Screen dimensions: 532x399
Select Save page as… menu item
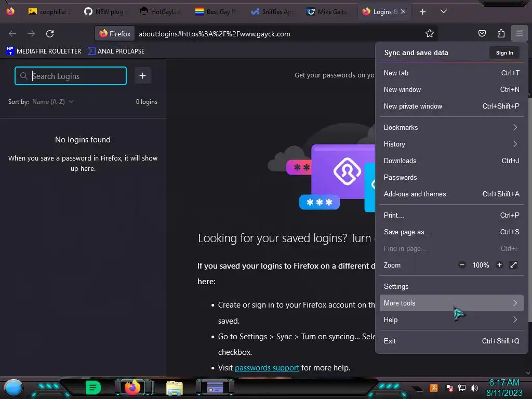point(451,232)
